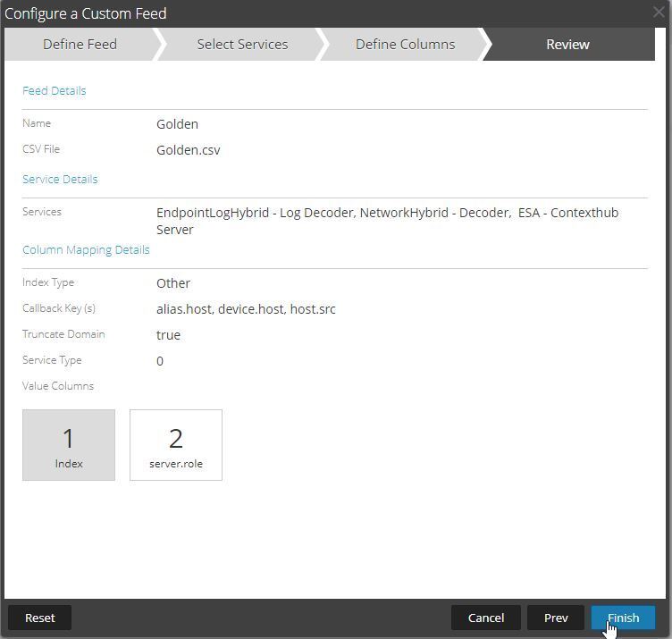Select the Review step tab

[x=567, y=44]
